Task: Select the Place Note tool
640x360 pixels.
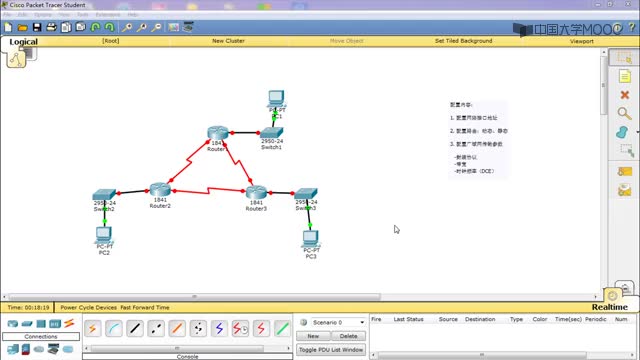Action: click(x=624, y=76)
